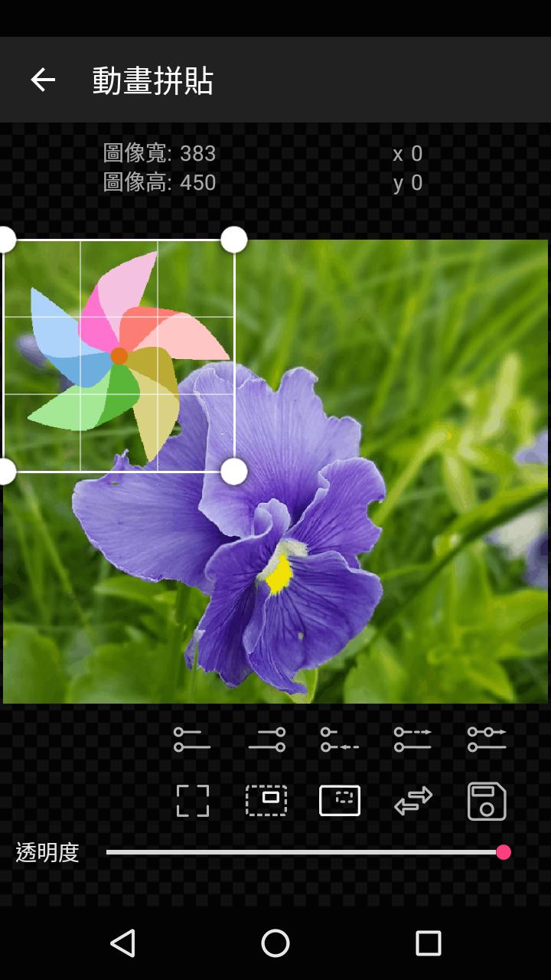Save the collage with the floppy disk icon
Viewport: 551px width, 980px height.
(x=487, y=801)
